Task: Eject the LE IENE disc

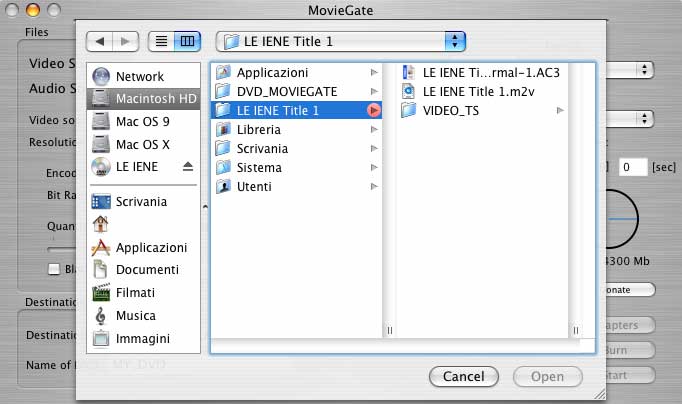Action: (188, 166)
